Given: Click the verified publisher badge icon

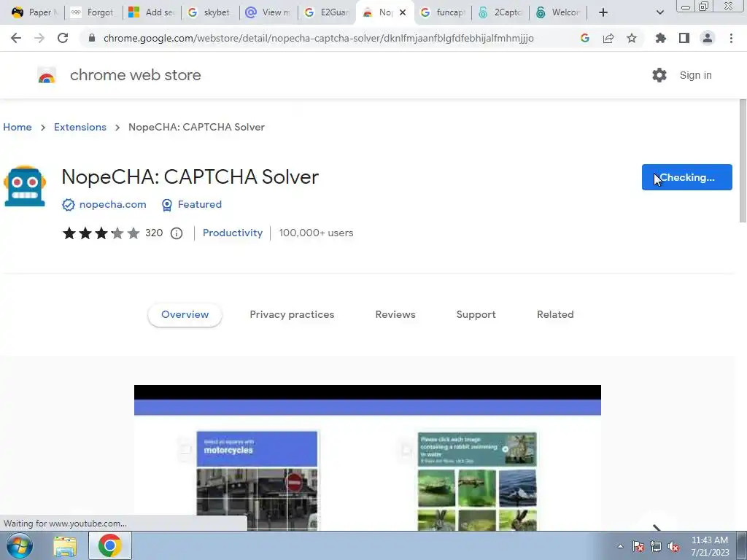Looking at the screenshot, I should point(68,205).
